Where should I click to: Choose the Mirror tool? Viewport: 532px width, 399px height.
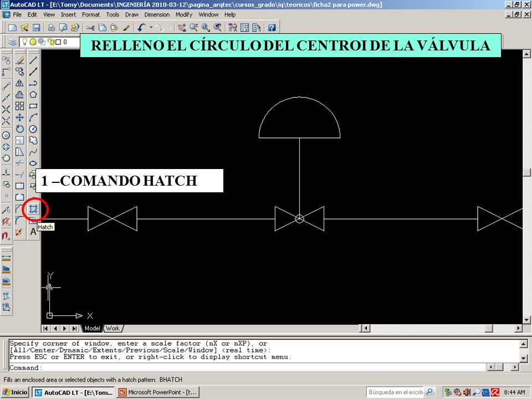[x=20, y=83]
